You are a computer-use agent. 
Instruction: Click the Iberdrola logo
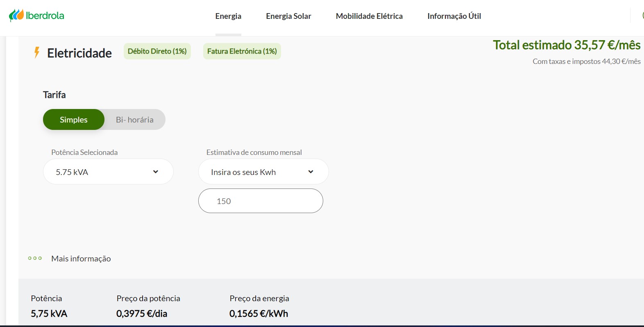click(36, 16)
